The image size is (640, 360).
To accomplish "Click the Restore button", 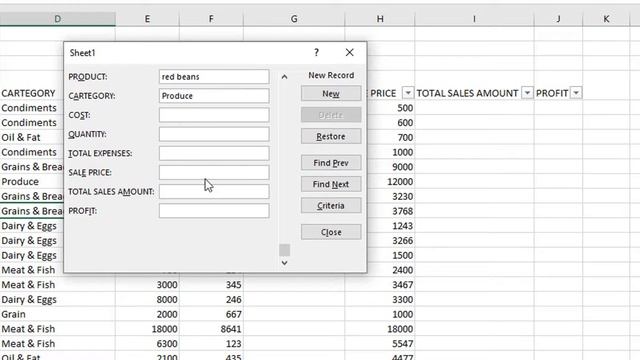I will (331, 136).
